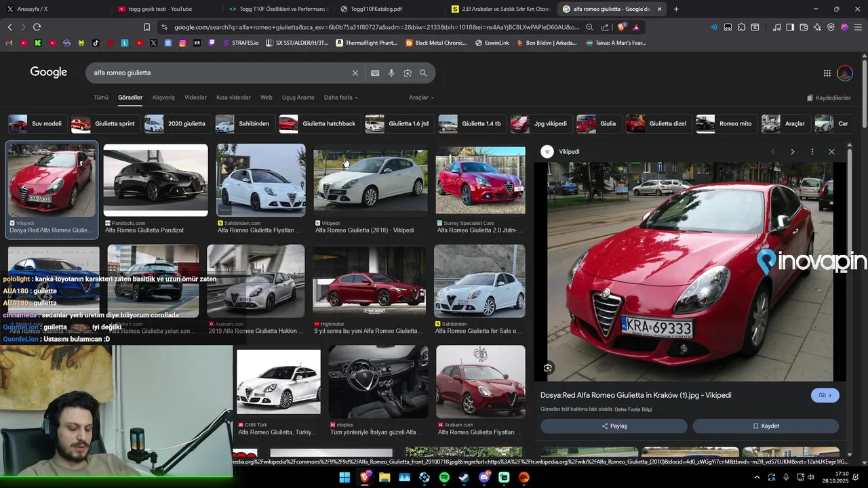Show hidden system tray icons chevron
The width and height of the screenshot is (868, 488).
(x=757, y=477)
